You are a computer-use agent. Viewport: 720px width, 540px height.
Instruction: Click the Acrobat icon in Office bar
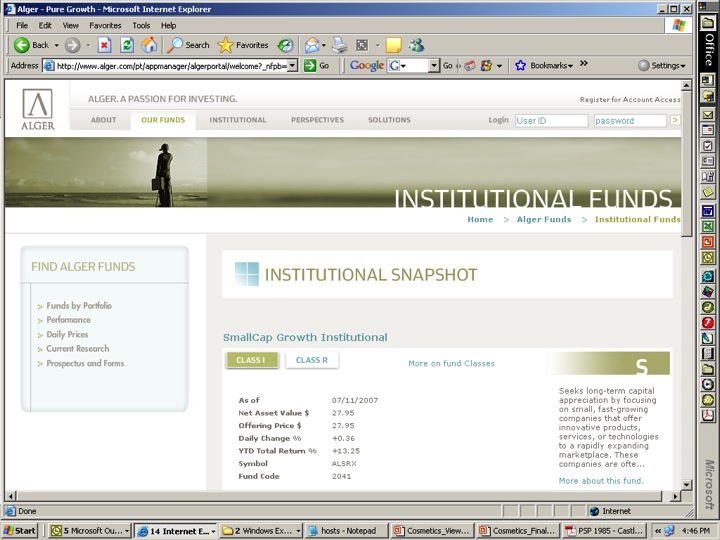(x=708, y=415)
